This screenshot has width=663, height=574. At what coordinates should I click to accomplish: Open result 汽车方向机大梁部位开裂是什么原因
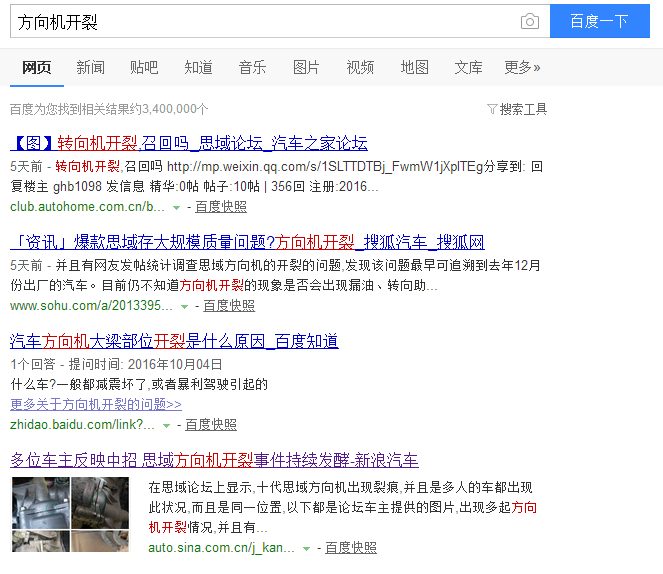tap(174, 341)
